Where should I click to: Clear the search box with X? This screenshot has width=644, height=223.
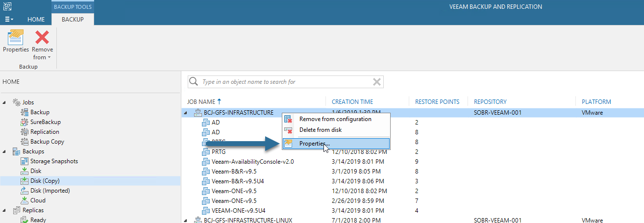[x=376, y=82]
